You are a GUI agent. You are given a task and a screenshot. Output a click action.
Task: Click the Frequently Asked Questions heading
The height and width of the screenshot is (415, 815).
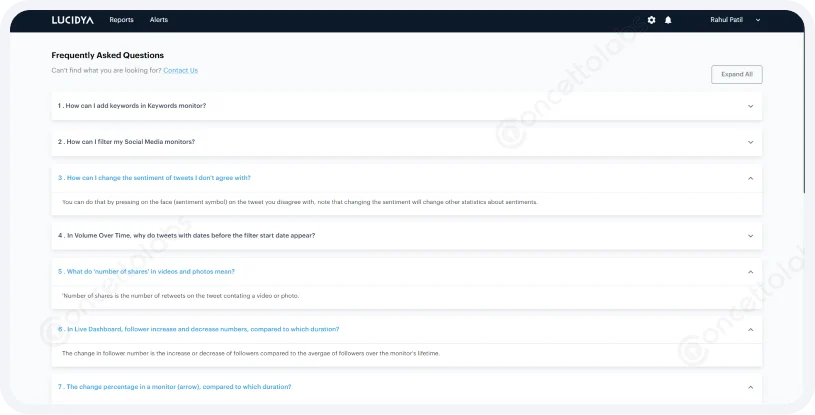(108, 55)
